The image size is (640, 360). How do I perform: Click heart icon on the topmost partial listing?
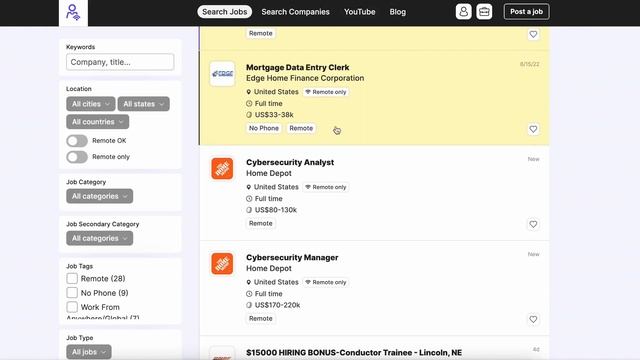point(533,34)
